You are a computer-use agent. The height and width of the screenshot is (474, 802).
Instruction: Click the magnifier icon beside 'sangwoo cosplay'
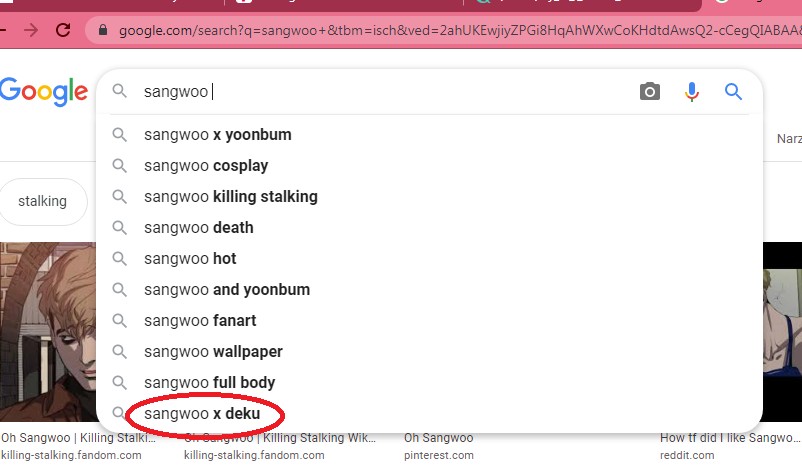click(x=120, y=166)
